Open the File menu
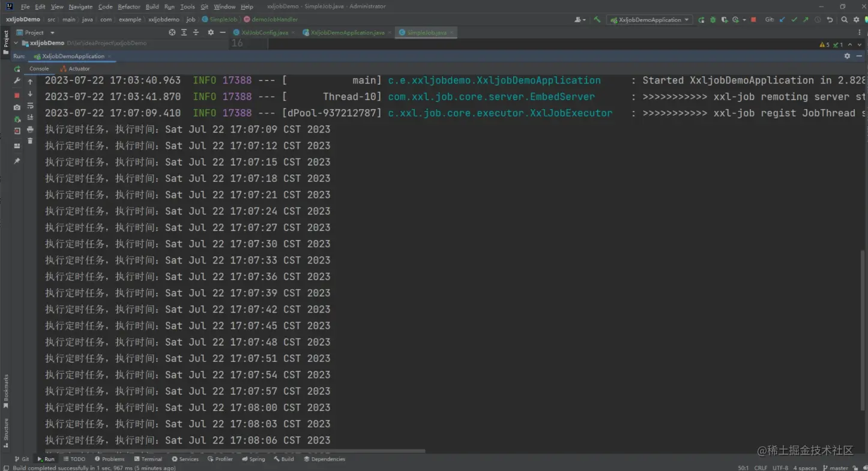The width and height of the screenshot is (868, 471). click(x=25, y=7)
